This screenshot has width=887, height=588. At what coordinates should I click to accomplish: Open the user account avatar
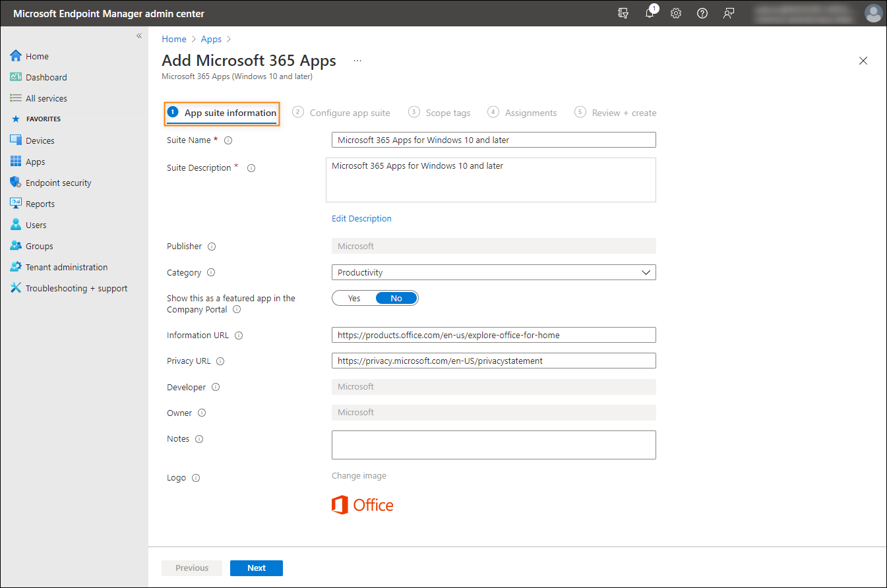873,13
